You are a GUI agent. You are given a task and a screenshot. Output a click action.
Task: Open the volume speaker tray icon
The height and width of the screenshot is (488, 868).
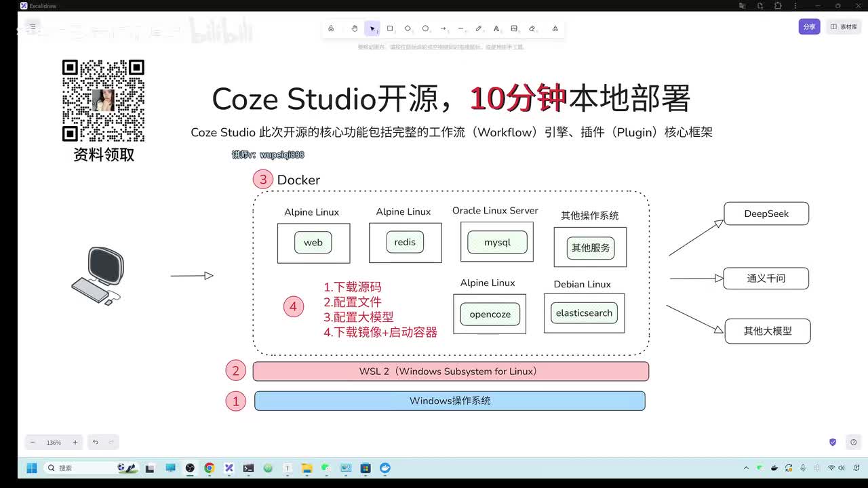pos(842,468)
